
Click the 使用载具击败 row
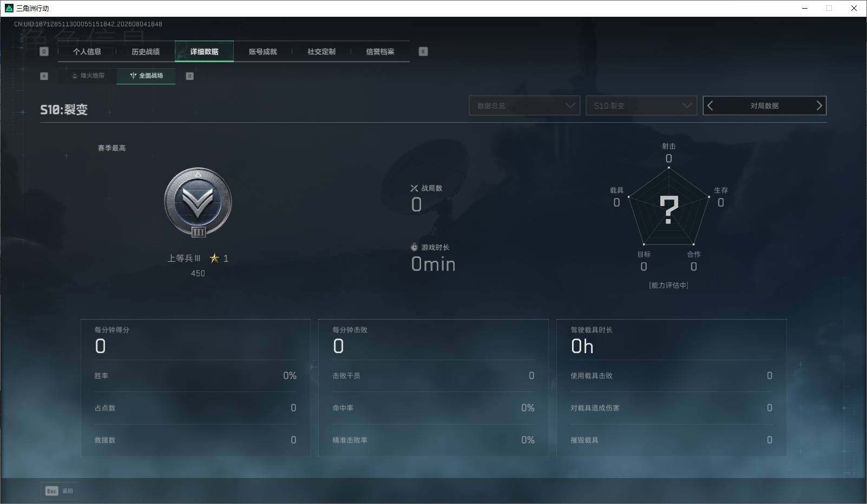(x=672, y=376)
